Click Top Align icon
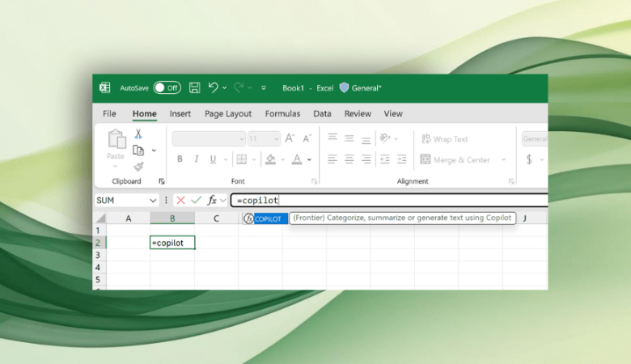 click(332, 138)
